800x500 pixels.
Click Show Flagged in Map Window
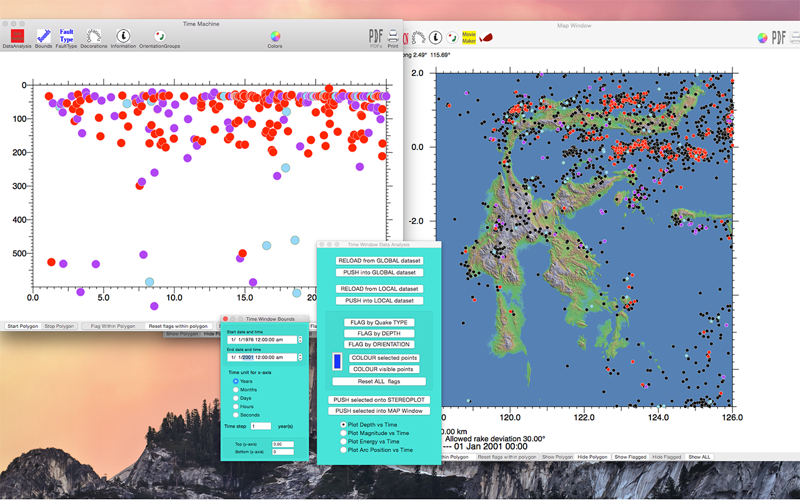(x=630, y=457)
